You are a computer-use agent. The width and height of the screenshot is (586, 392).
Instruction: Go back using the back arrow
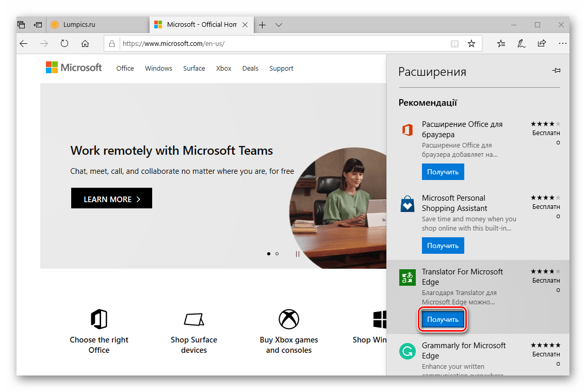coord(24,44)
